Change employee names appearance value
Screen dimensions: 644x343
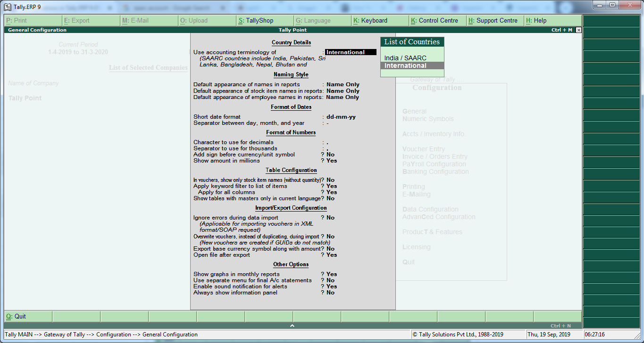point(343,97)
